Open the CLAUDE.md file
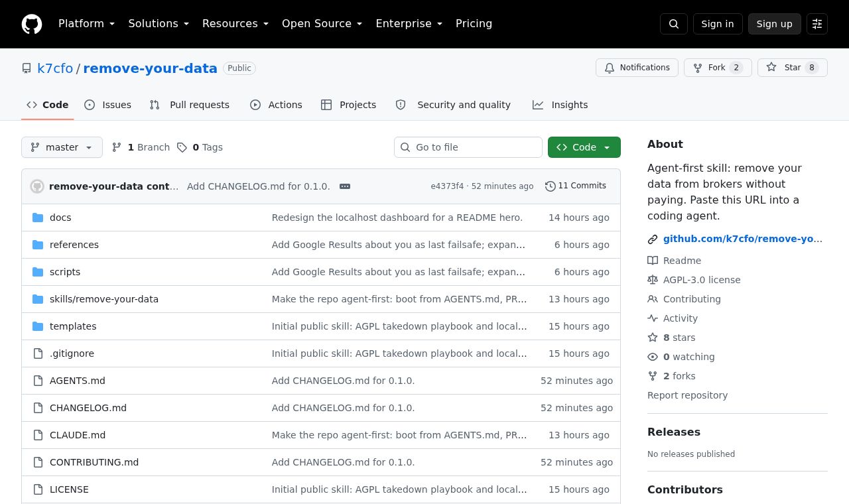This screenshot has height=504, width=849. 78,435
